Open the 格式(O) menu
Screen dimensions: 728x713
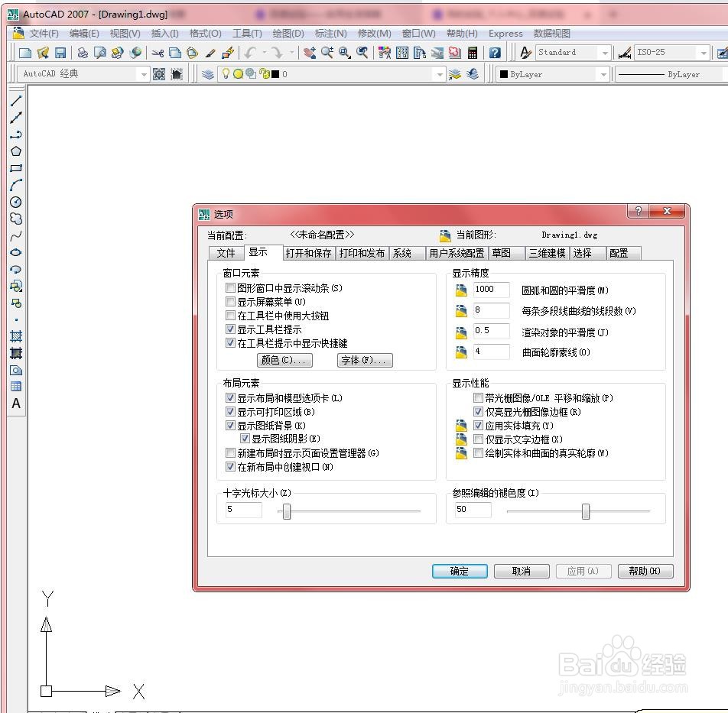205,34
